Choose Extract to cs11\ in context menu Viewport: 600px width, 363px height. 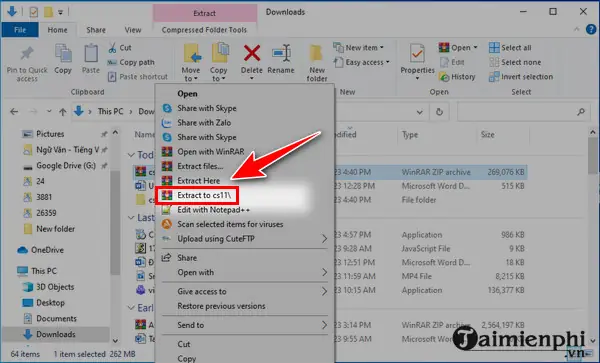click(x=245, y=195)
